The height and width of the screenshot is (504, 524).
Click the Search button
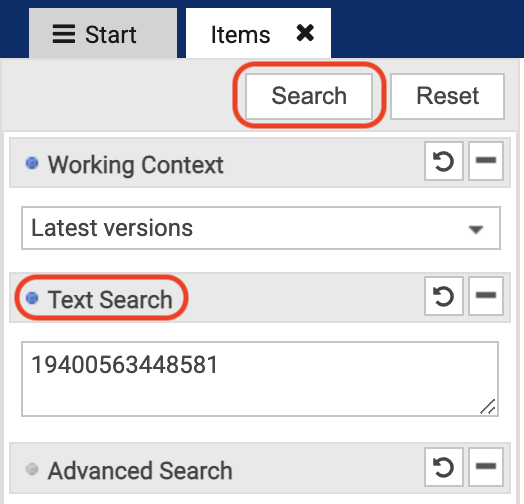[x=309, y=96]
